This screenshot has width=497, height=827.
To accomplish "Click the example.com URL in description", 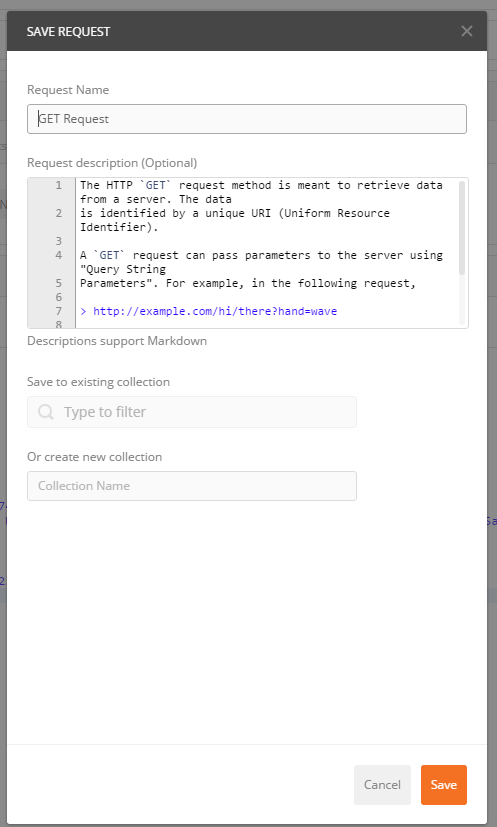I will click(215, 311).
